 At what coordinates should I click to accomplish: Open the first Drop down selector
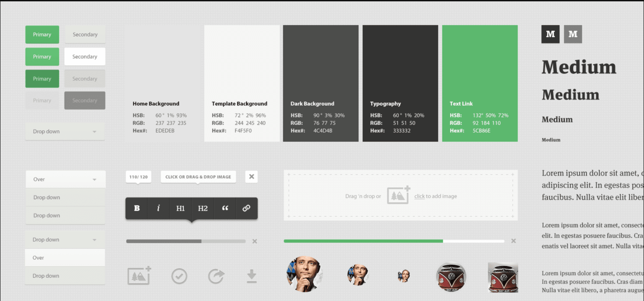pyautogui.click(x=65, y=131)
